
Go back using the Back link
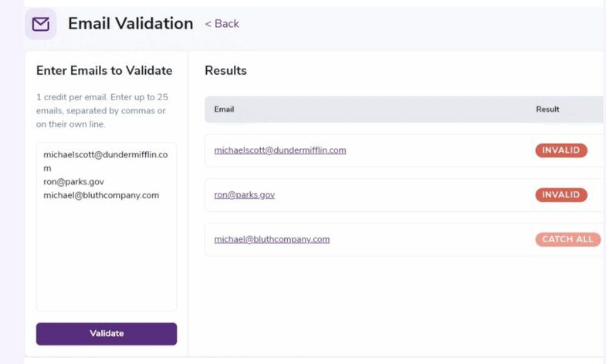222,24
